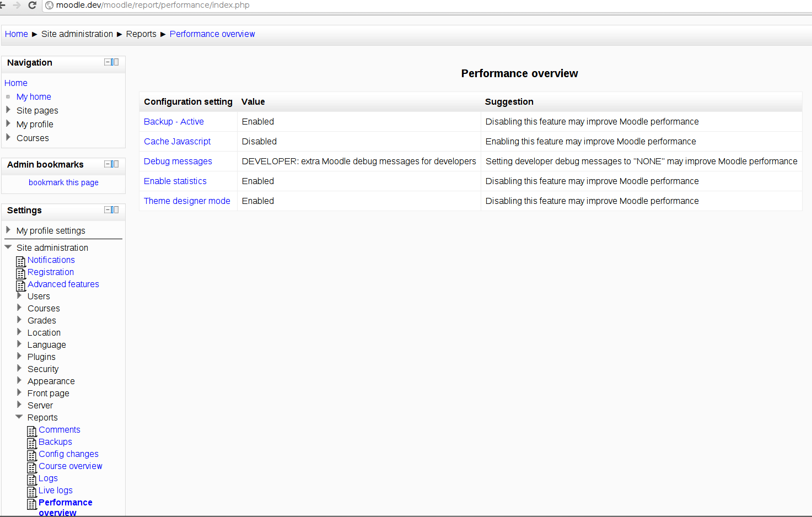Screen dimensions: 812x517
Task: Click the page icon beside Live logs
Action: point(32,492)
